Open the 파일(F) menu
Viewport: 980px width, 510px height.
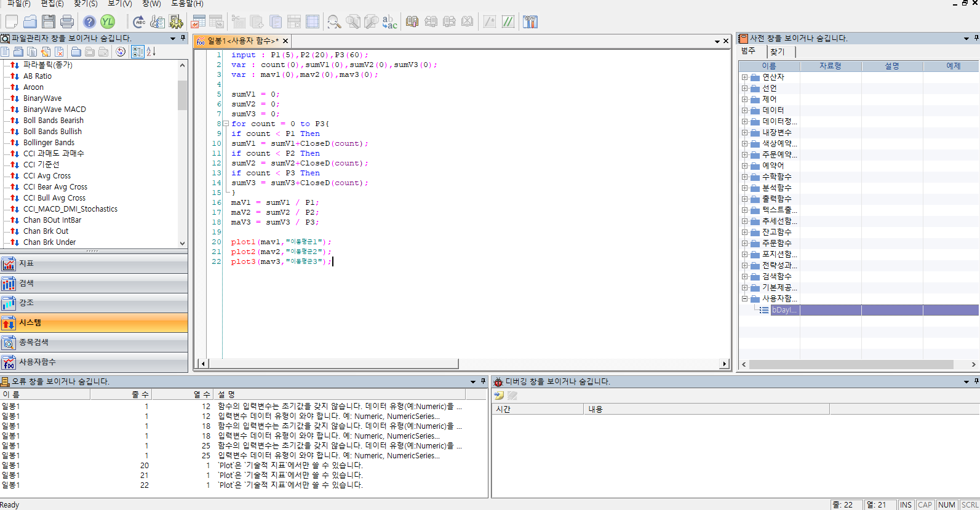coord(18,4)
